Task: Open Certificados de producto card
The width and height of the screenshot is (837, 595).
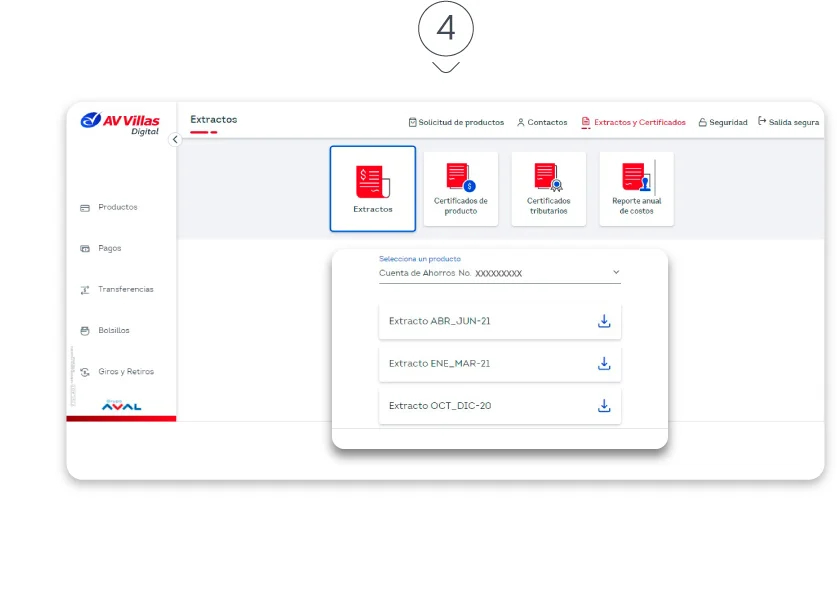Action: [x=460, y=188]
